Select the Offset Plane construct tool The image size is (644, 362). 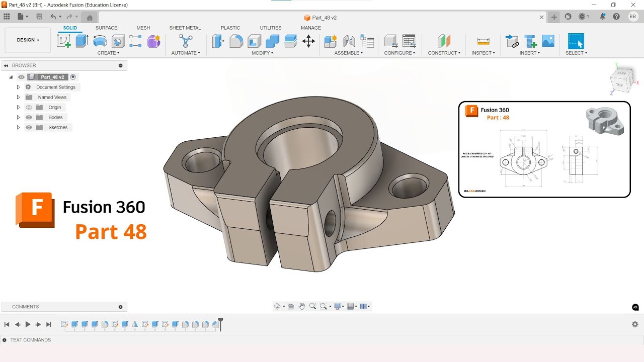pos(444,41)
